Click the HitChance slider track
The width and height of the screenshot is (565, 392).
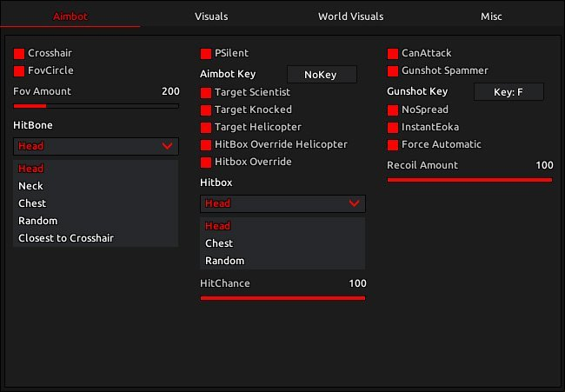click(x=282, y=298)
